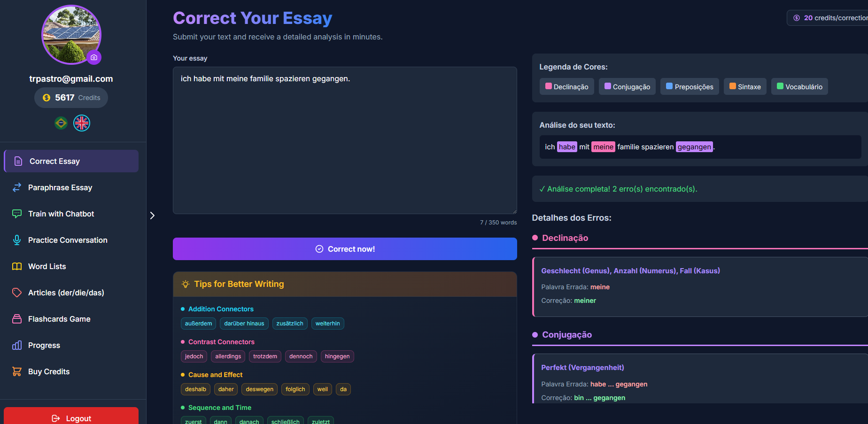
Task: Click the highlighted word 'meine' in analysis
Action: 603,147
